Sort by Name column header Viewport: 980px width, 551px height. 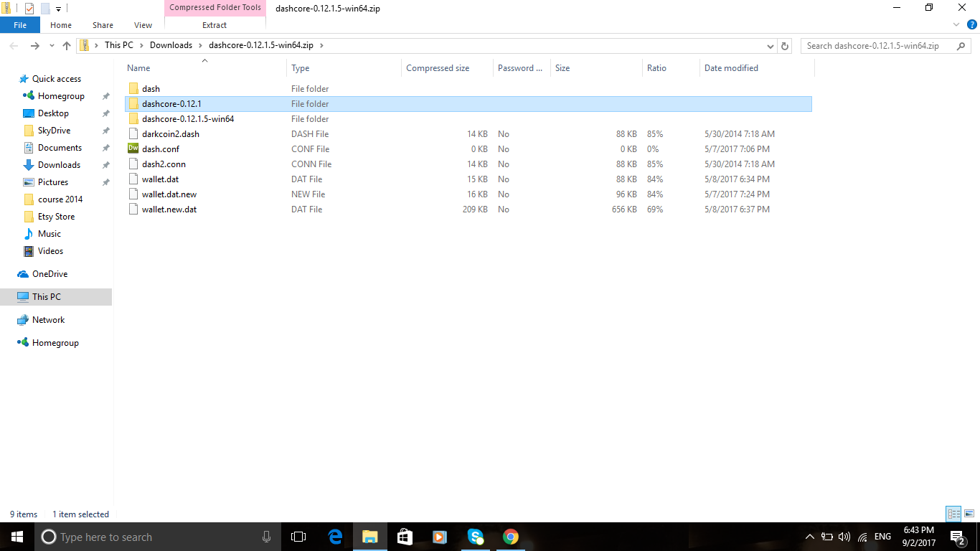pos(204,68)
